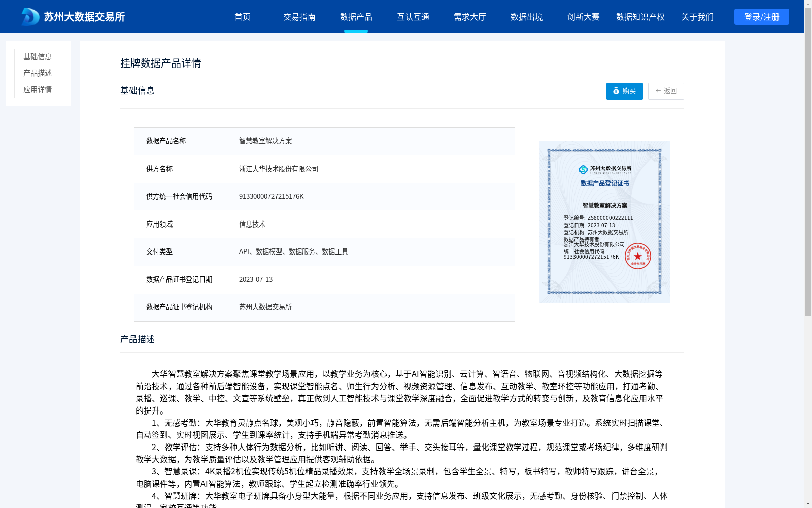
Task: Navigate to 需求大厅
Action: coord(470,17)
